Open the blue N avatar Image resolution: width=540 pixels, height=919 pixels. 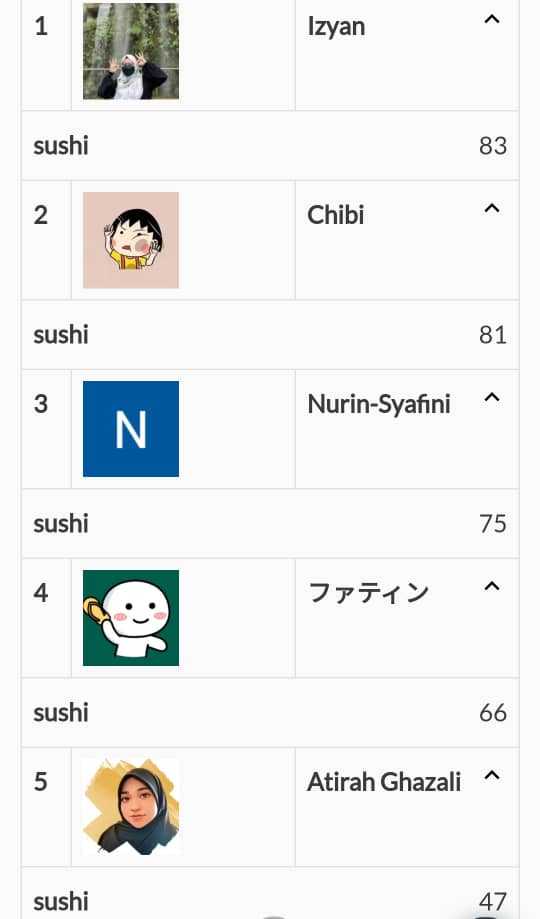(131, 429)
